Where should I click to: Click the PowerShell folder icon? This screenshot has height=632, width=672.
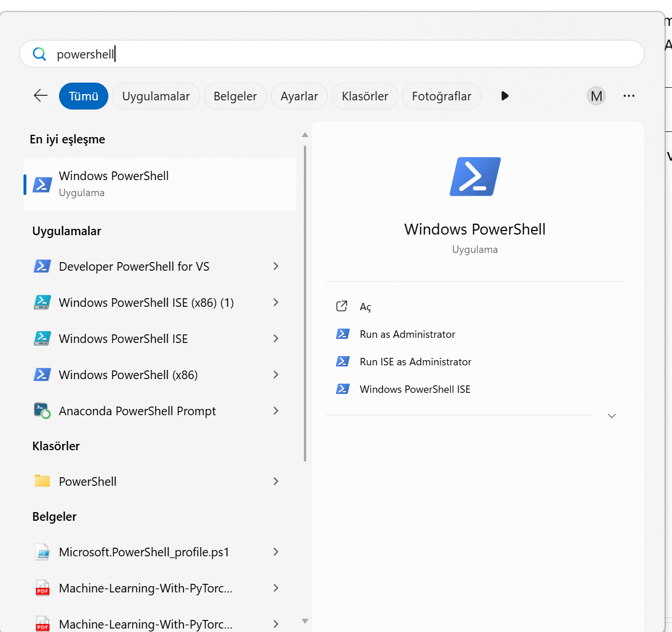pyautogui.click(x=42, y=481)
